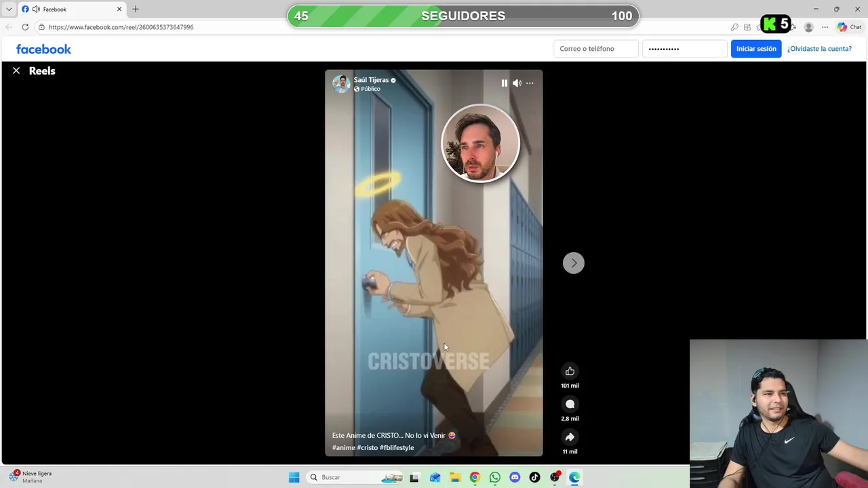Open comments via the speech bubble icon

coord(570,404)
